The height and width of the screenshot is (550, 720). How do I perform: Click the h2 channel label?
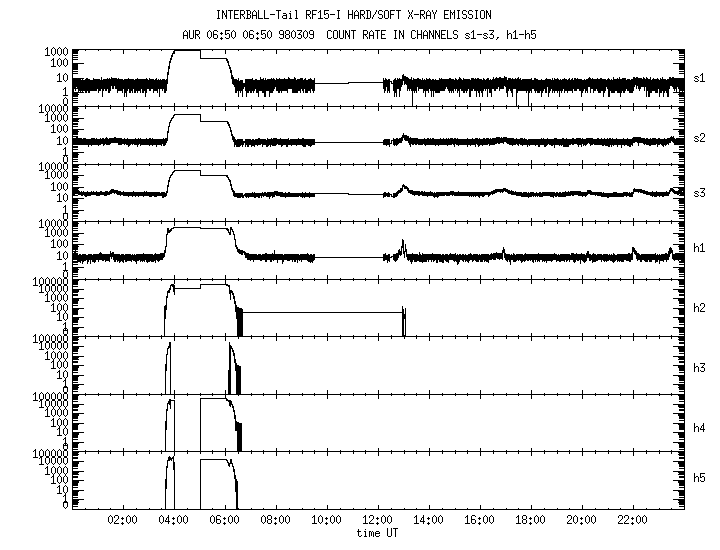coord(700,307)
